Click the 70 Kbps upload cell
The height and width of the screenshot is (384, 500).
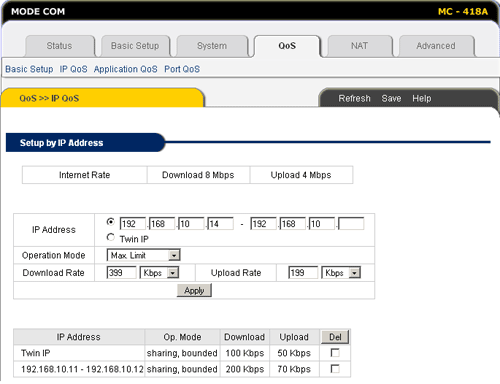click(294, 369)
